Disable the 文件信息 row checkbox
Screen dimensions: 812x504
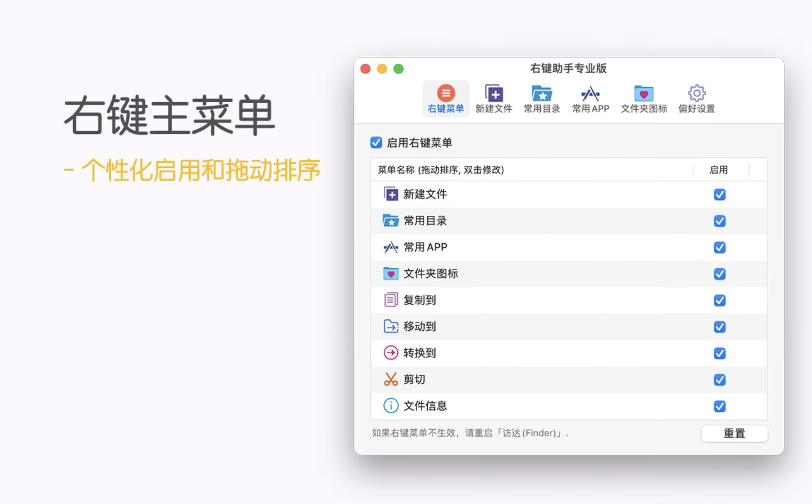pyautogui.click(x=719, y=406)
